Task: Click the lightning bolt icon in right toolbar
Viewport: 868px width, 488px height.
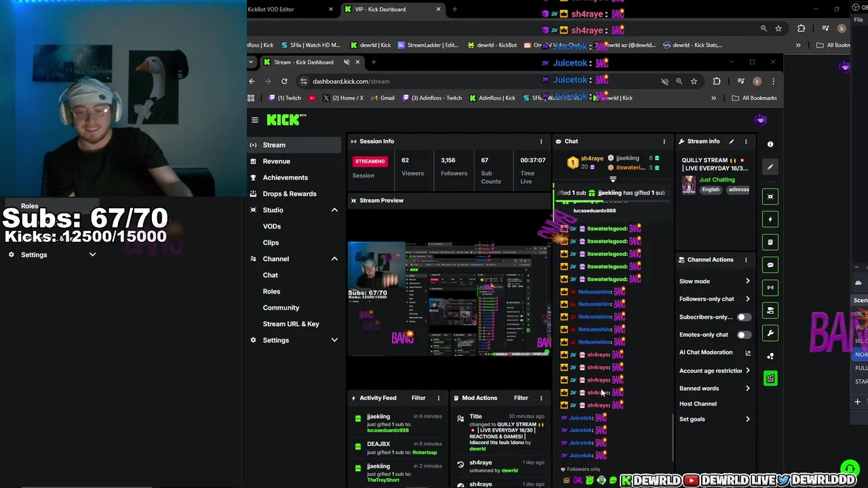Action: 770,219
